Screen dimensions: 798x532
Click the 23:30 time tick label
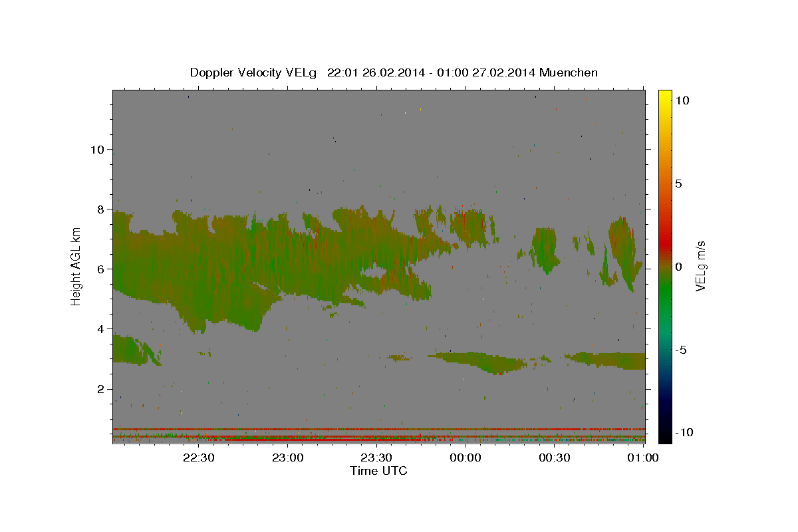(376, 458)
